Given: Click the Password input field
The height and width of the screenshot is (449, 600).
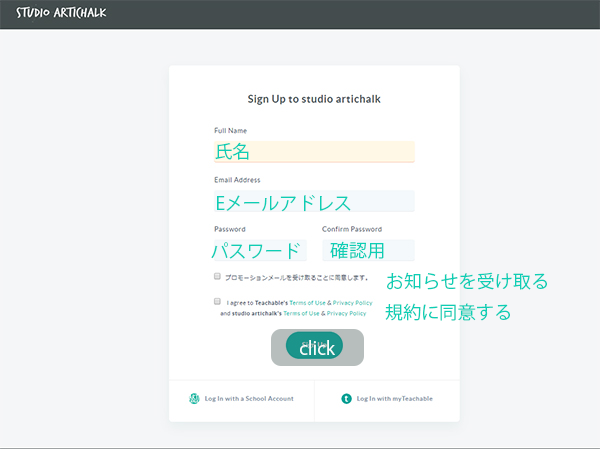Looking at the screenshot, I should tap(260, 250).
